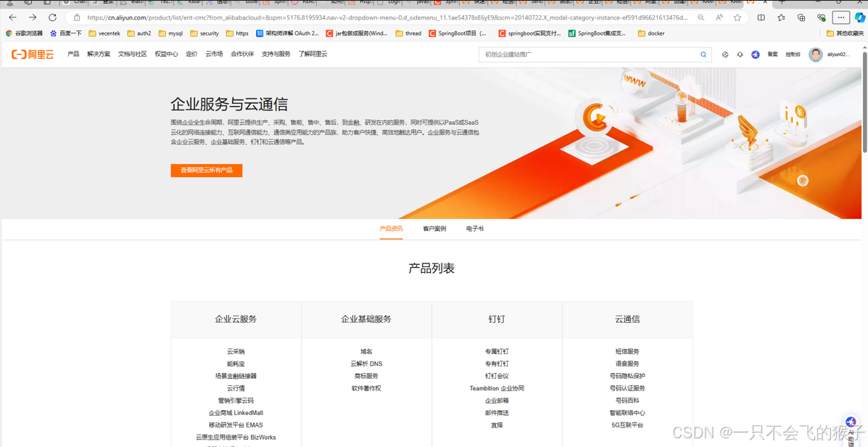Click the browser URL address bar
The image size is (868, 447).
389,17
